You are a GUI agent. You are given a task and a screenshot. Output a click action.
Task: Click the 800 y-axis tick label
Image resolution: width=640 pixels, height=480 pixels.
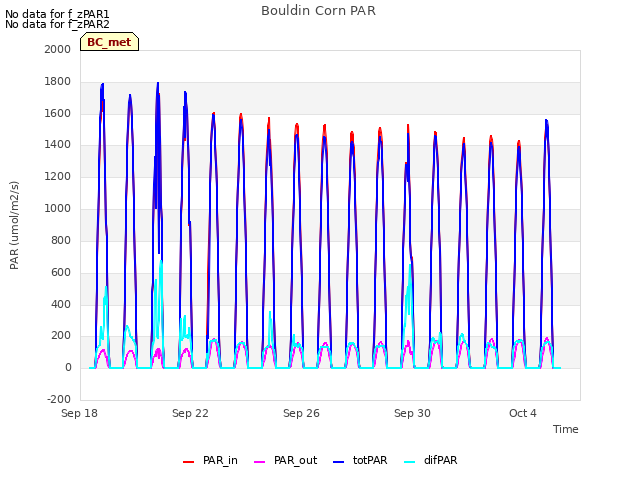click(61, 240)
